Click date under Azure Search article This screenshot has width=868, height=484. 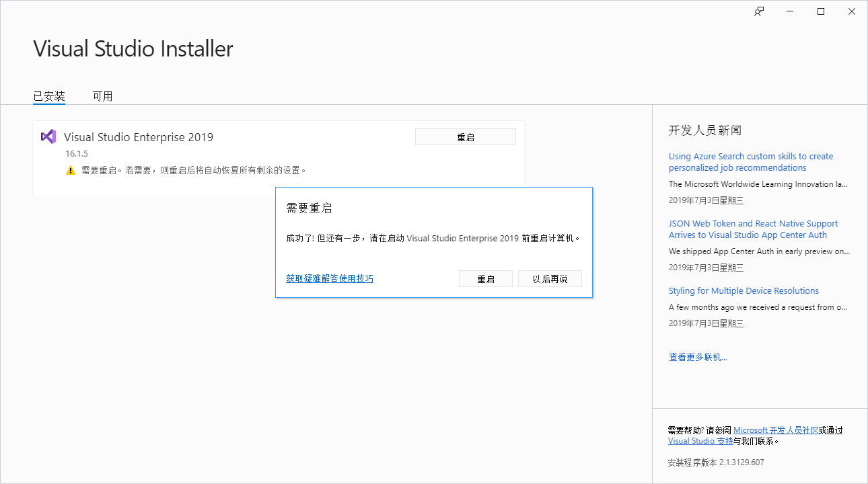pos(707,200)
